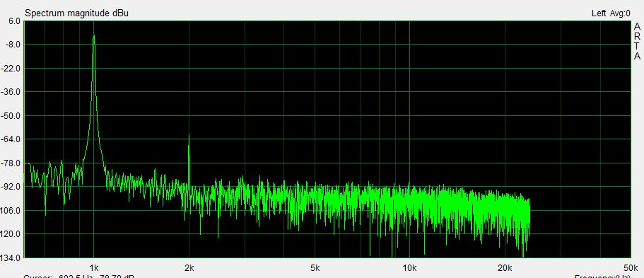Click the -106.0 level axis label

(11, 210)
